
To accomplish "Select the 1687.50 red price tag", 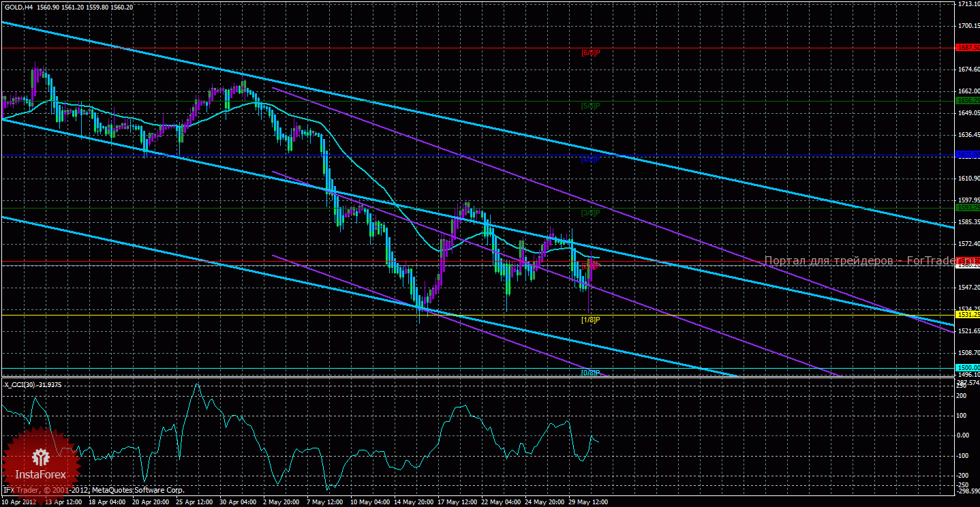I will tap(968, 48).
